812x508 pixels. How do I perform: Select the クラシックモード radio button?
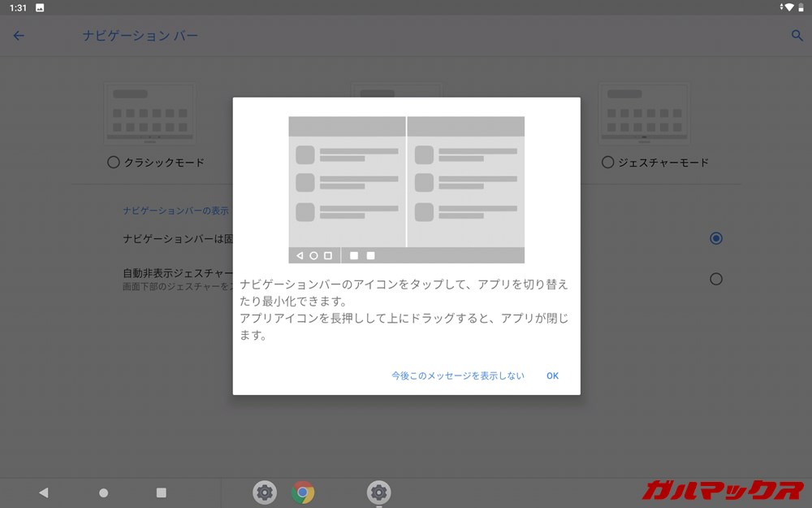point(114,162)
